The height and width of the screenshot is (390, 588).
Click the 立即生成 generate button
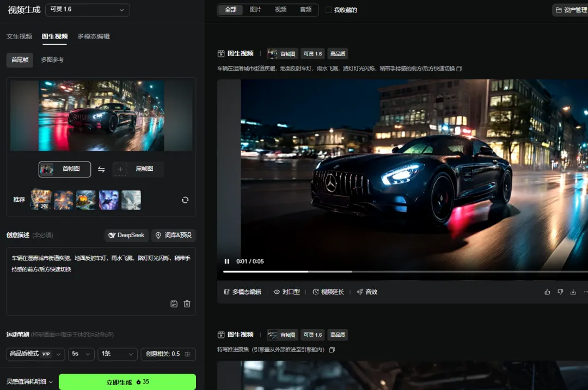pyautogui.click(x=127, y=382)
